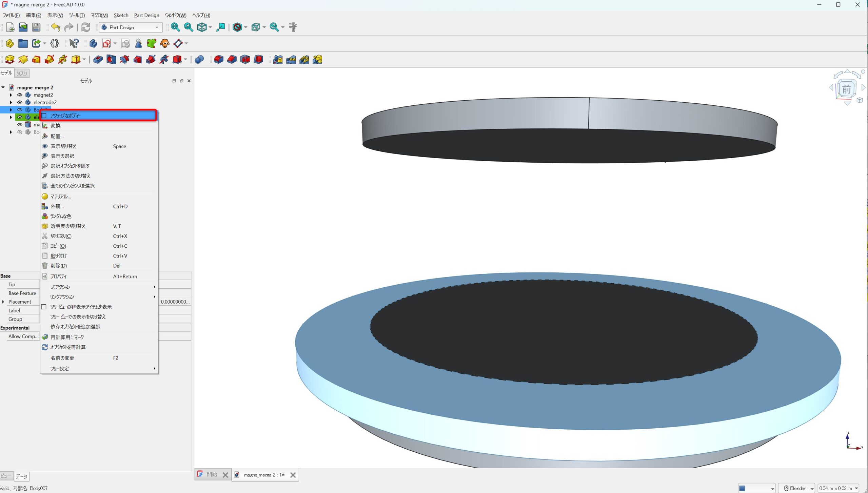
Task: Switch to the タスク tab
Action: [22, 73]
